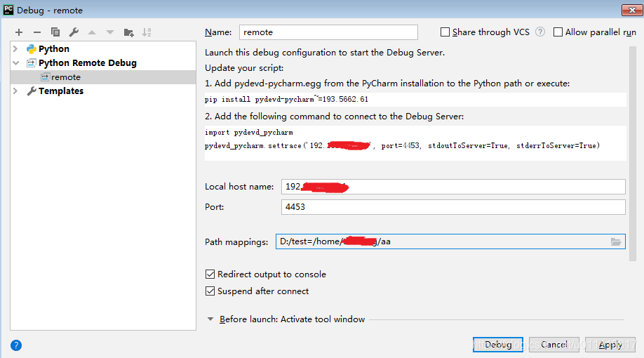The height and width of the screenshot is (358, 644).
Task: Click the Apply button
Action: pyautogui.click(x=610, y=345)
